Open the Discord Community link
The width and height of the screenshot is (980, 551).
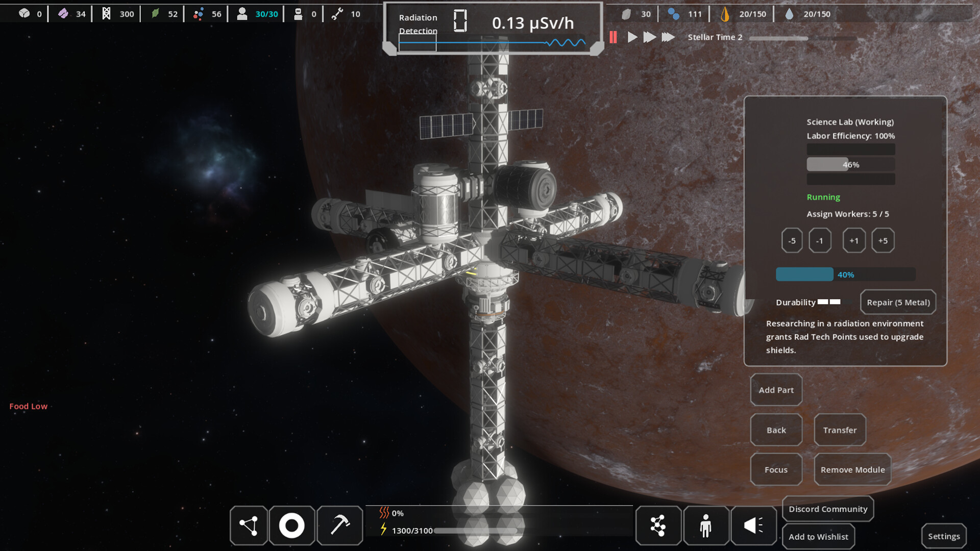(828, 509)
